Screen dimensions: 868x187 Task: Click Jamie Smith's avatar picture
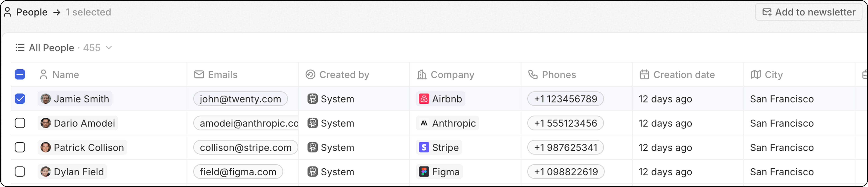tap(46, 99)
